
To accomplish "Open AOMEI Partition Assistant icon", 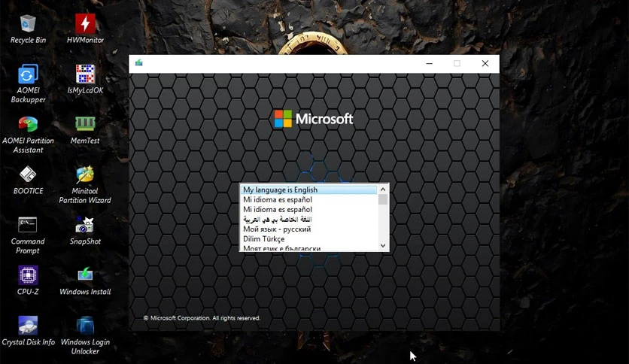I will point(28,135).
